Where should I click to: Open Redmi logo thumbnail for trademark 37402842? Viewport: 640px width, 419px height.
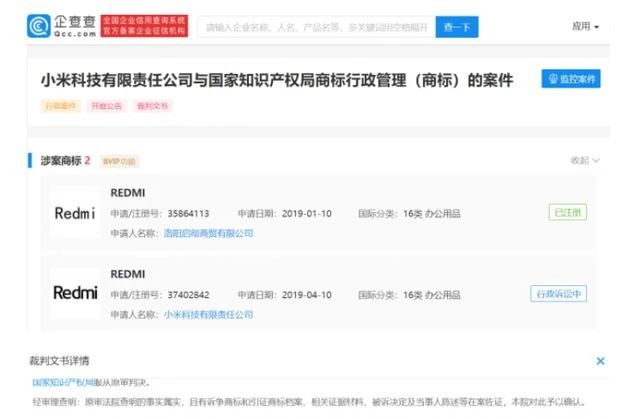[x=75, y=293]
